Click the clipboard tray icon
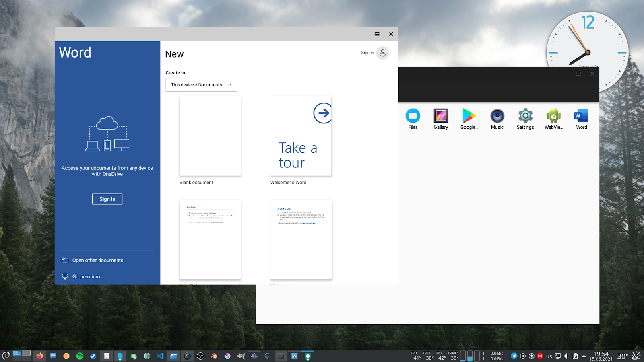Screen dimensions: 644x362 pos(575,356)
